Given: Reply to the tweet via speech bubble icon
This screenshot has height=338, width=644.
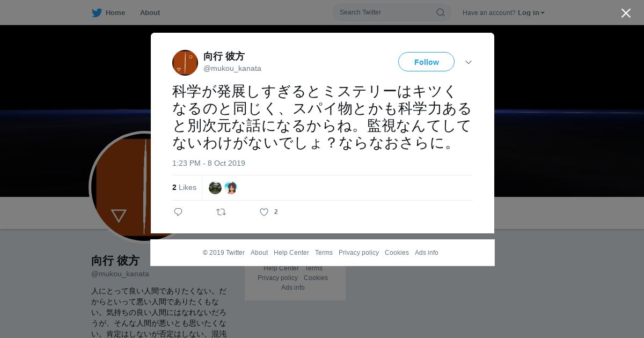Looking at the screenshot, I should click(178, 212).
